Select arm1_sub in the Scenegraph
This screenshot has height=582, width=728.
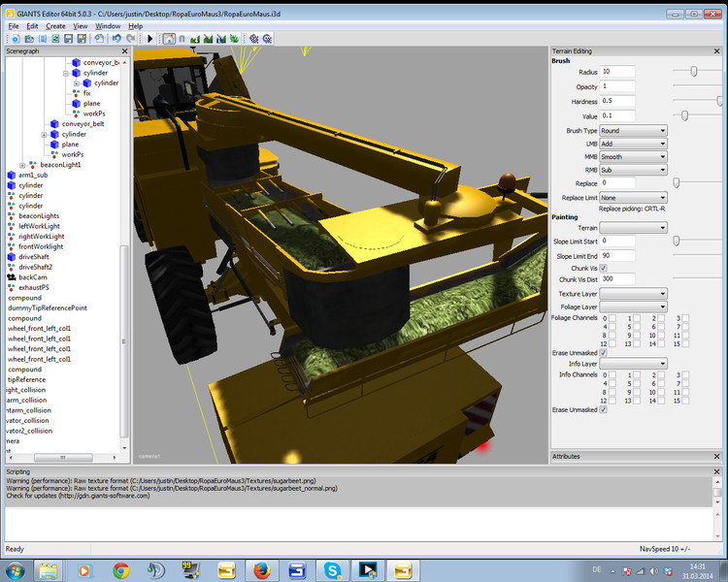click(x=33, y=176)
